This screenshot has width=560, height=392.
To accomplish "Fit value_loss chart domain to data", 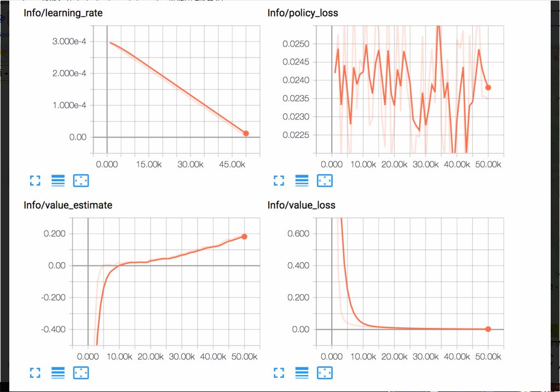I will pyautogui.click(x=325, y=373).
